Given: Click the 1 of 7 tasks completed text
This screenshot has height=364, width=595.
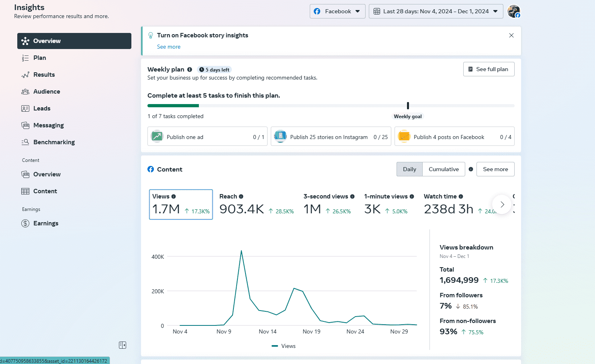Looking at the screenshot, I should tap(176, 116).
